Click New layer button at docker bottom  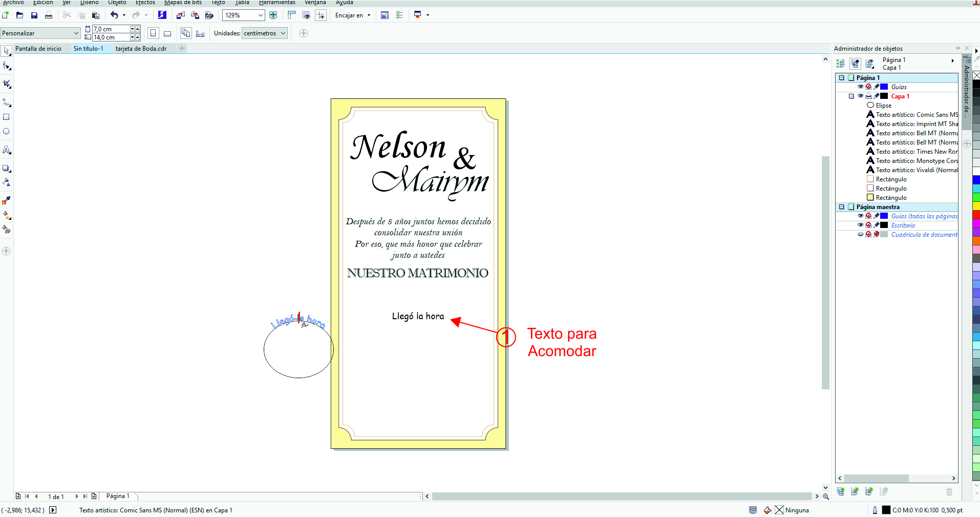[x=840, y=491]
